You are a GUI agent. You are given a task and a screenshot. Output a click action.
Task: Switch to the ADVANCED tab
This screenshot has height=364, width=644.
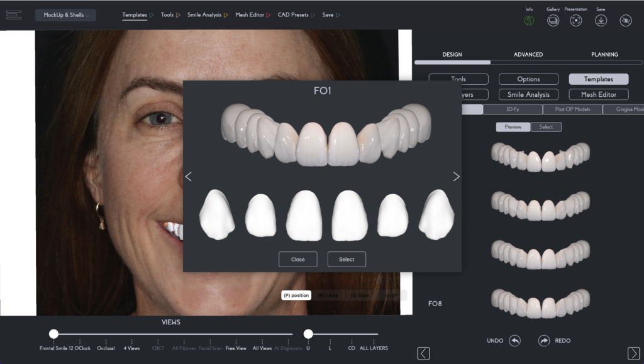pos(528,55)
